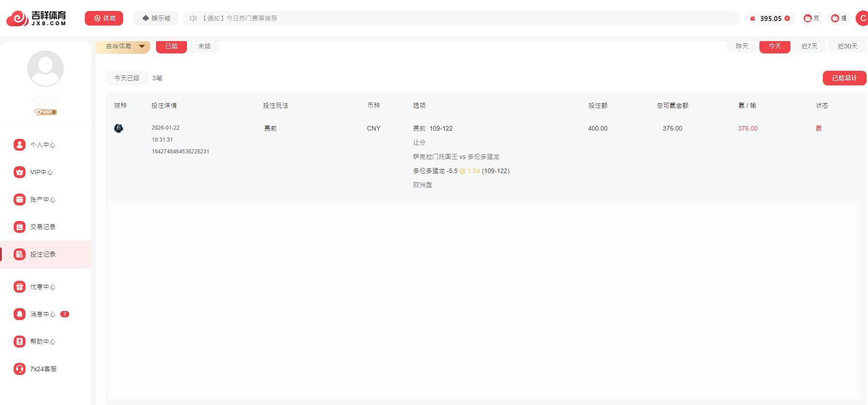Select the 已结 settled tab

[172, 46]
